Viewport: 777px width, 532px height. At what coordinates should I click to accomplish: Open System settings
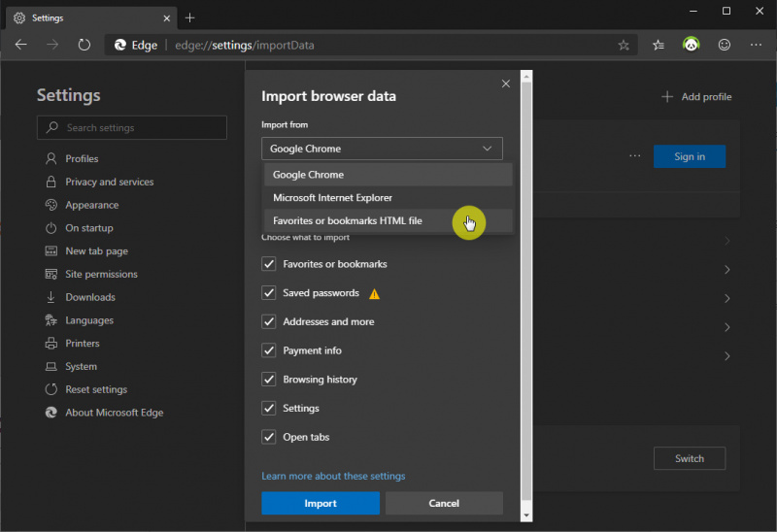pyautogui.click(x=71, y=367)
